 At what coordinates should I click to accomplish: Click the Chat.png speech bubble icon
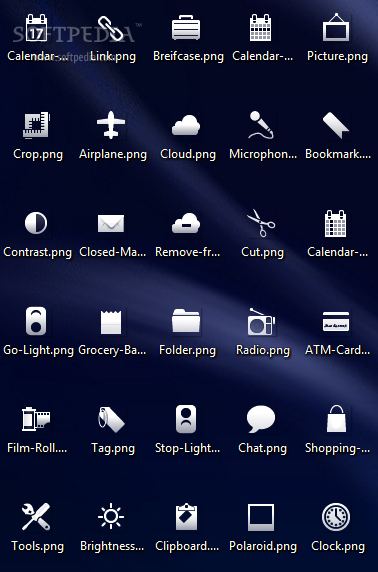pyautogui.click(x=261, y=419)
